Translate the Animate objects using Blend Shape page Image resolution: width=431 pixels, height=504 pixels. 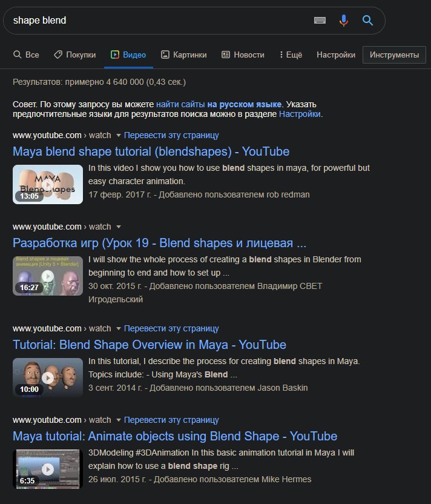coord(171,420)
